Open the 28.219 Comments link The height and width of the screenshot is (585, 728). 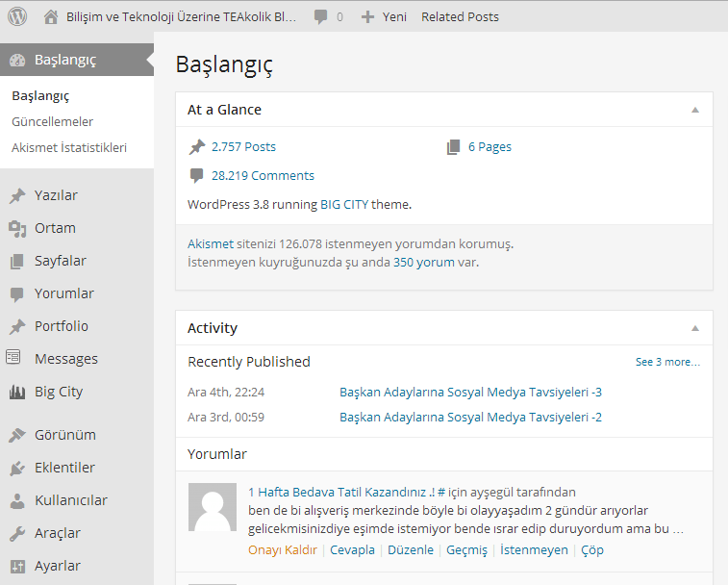(263, 176)
